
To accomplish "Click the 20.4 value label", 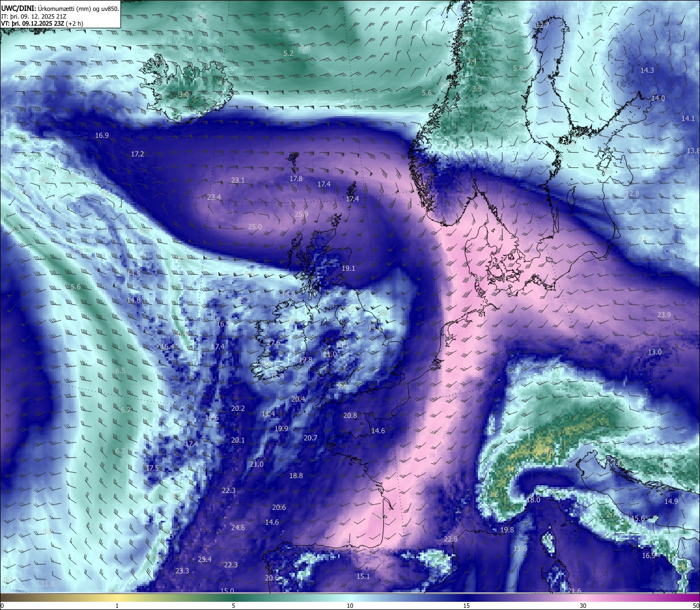I will click(298, 399).
